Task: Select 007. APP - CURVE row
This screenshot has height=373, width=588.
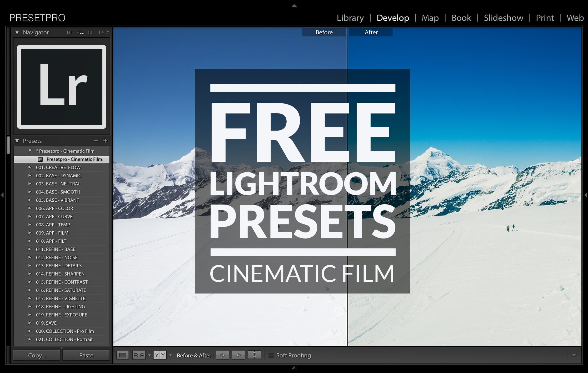Action: click(62, 216)
